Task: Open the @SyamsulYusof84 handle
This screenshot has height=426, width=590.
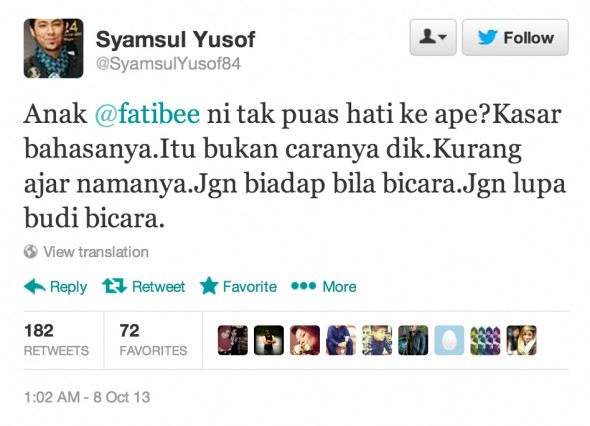Action: (x=168, y=64)
